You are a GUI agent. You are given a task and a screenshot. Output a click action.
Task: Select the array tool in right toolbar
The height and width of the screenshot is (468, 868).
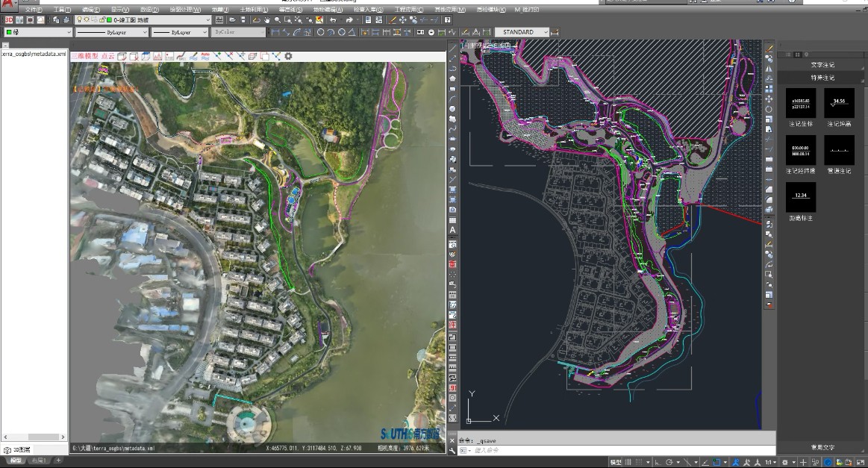point(769,89)
